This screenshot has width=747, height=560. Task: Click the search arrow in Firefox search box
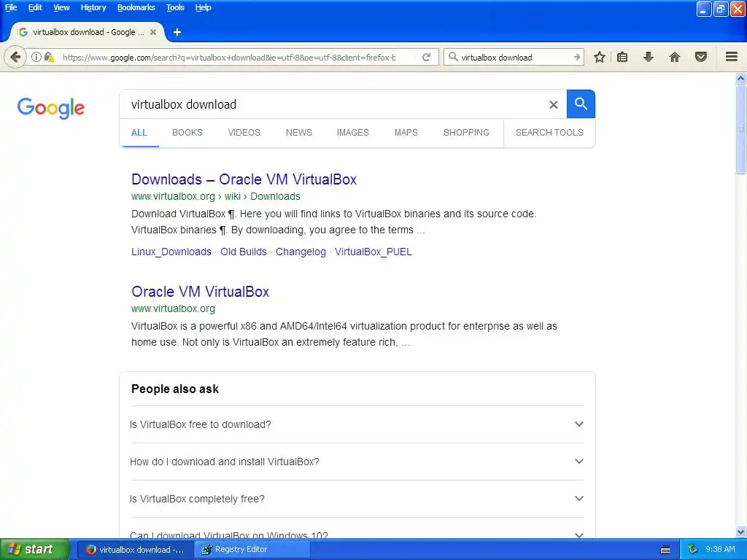[x=576, y=57]
